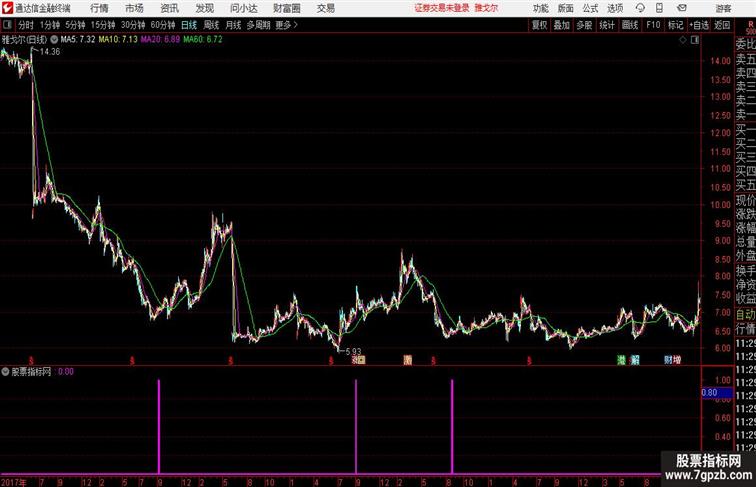Click the 复权 adjustment button
This screenshot has height=487, width=756.
[539, 25]
